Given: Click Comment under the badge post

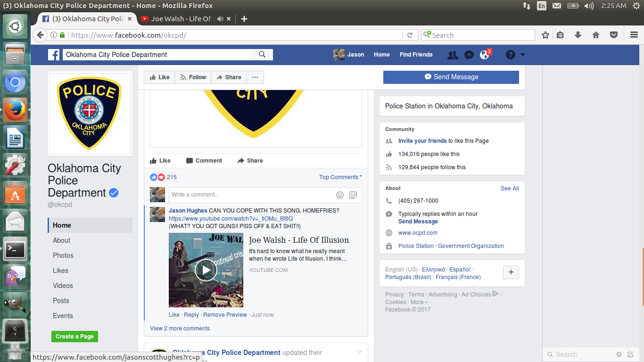Looking at the screenshot, I should click(x=204, y=161).
